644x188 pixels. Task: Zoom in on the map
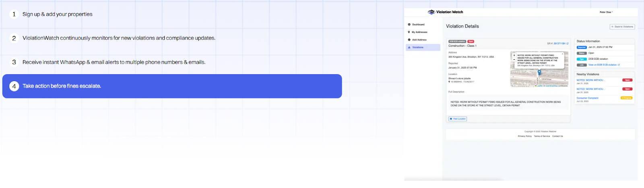coord(514,55)
